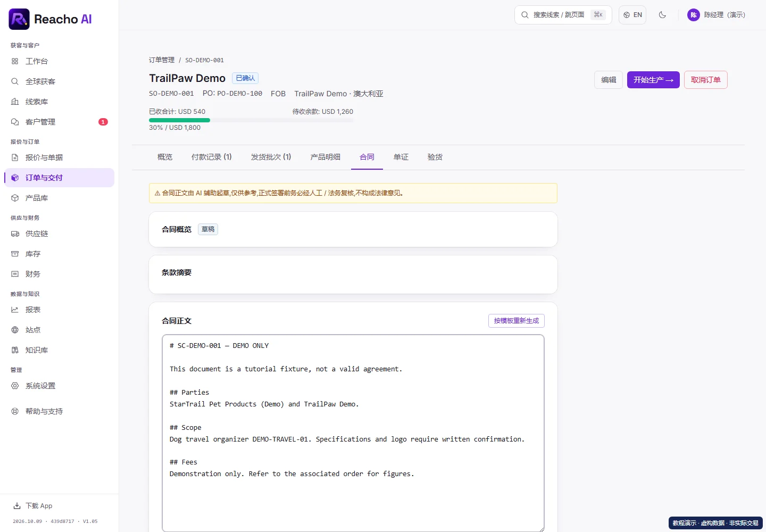Click the 全球获客 search icon in sidebar
This screenshot has width=766, height=532.
click(x=15, y=81)
